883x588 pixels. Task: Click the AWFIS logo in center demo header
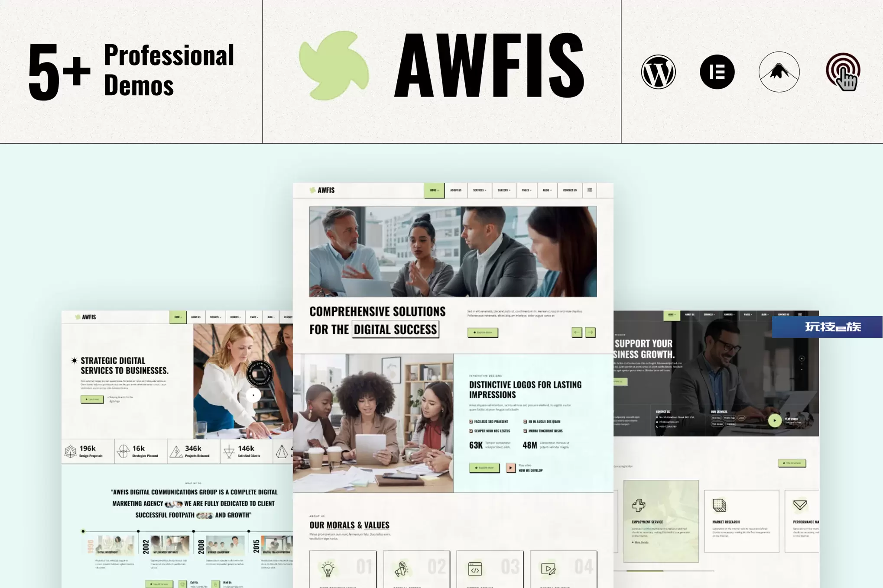tap(322, 190)
